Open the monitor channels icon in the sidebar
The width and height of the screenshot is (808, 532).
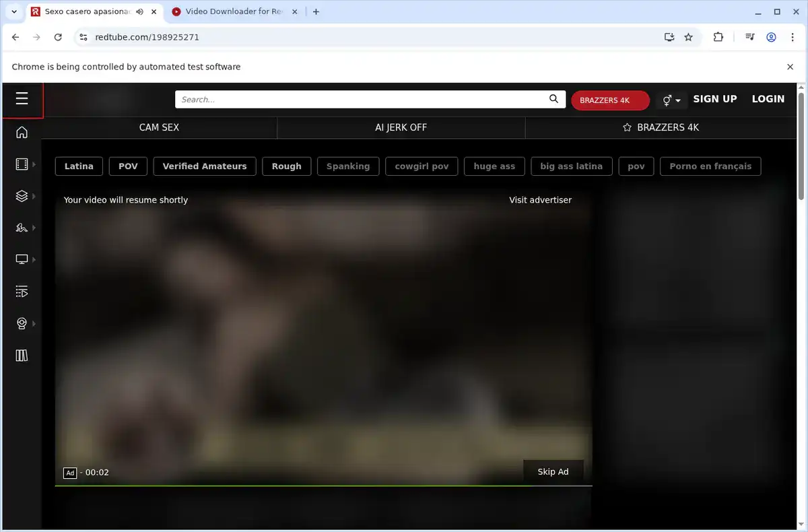(x=22, y=259)
